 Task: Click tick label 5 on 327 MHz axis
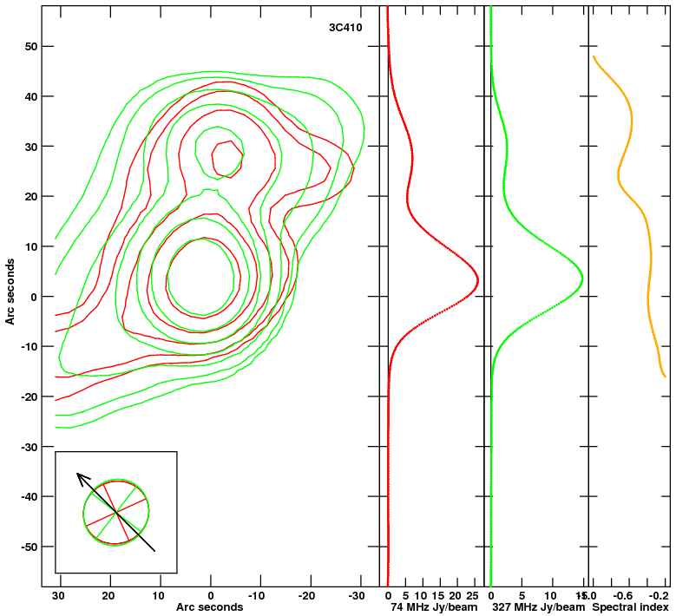click(522, 596)
